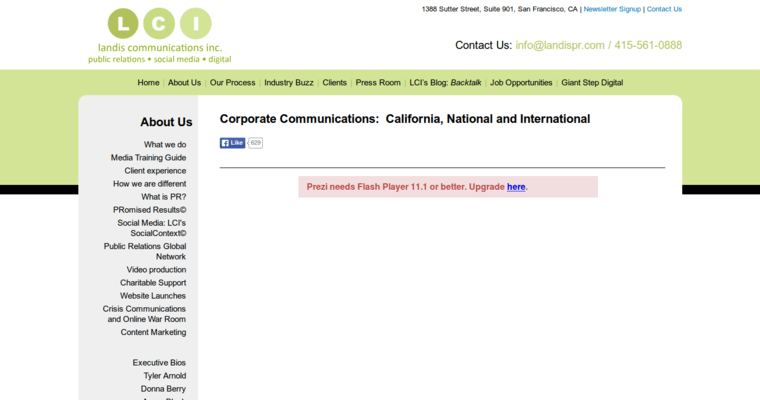Viewport: 760px width, 400px height.
Task: Open About Us in navigation bar
Action: click(x=184, y=82)
